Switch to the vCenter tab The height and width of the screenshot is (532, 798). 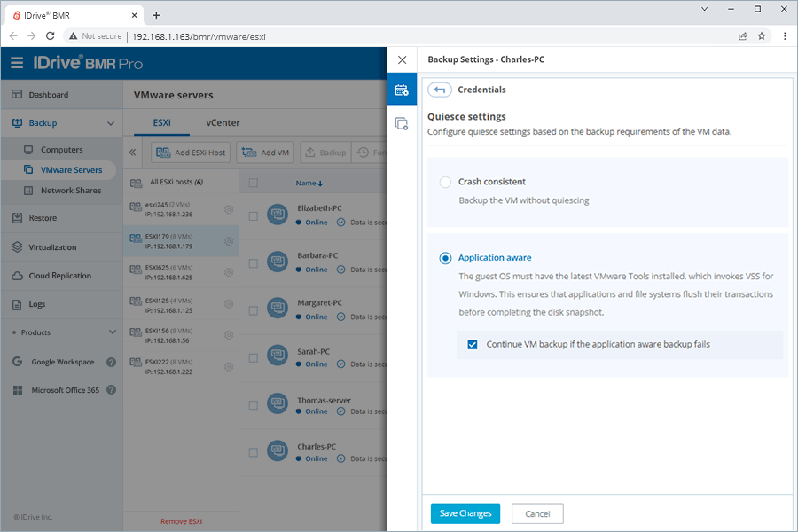[223, 123]
